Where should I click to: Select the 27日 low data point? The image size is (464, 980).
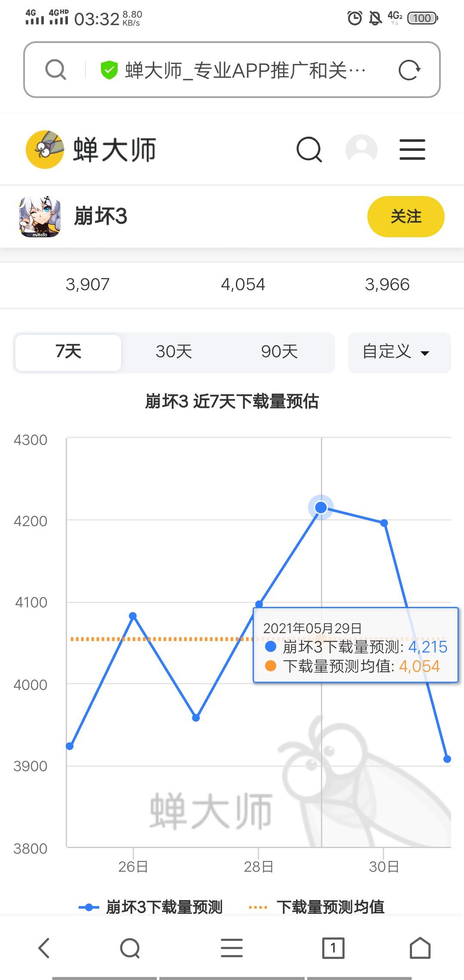(196, 718)
